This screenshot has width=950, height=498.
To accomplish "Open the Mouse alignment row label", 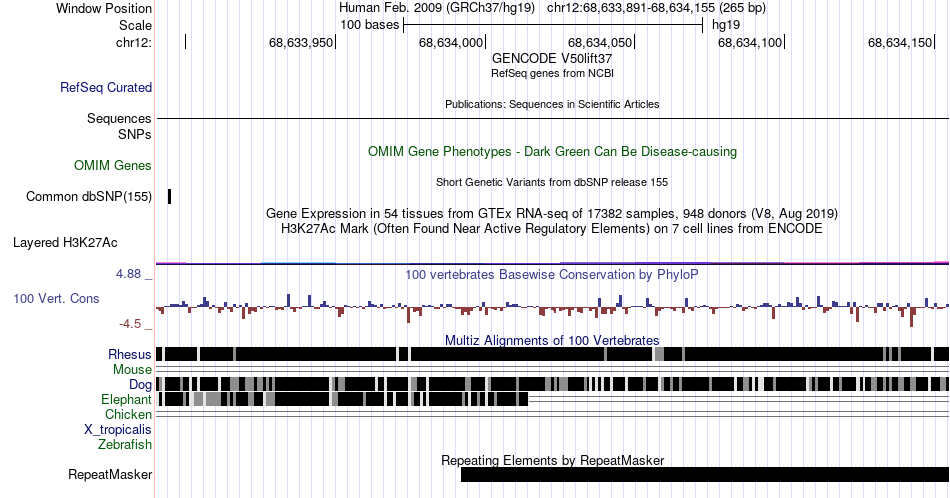I will (132, 370).
